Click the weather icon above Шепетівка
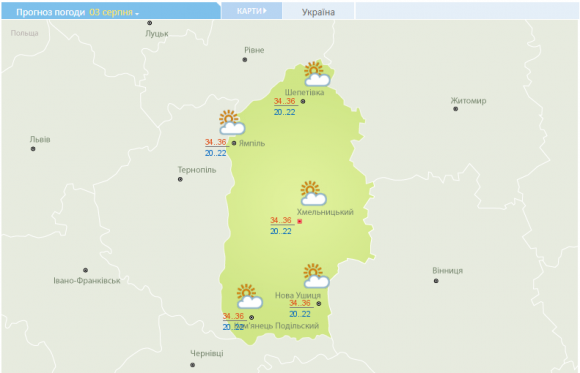 coord(317,74)
